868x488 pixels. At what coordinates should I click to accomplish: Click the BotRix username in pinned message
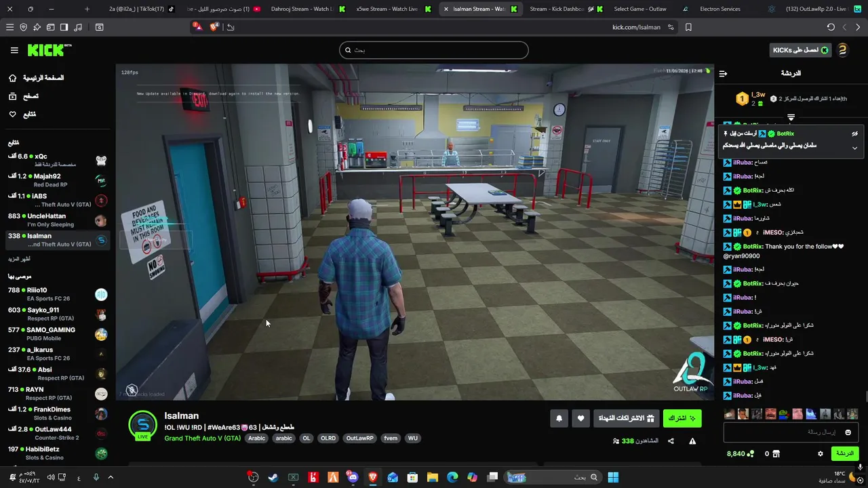click(x=785, y=134)
